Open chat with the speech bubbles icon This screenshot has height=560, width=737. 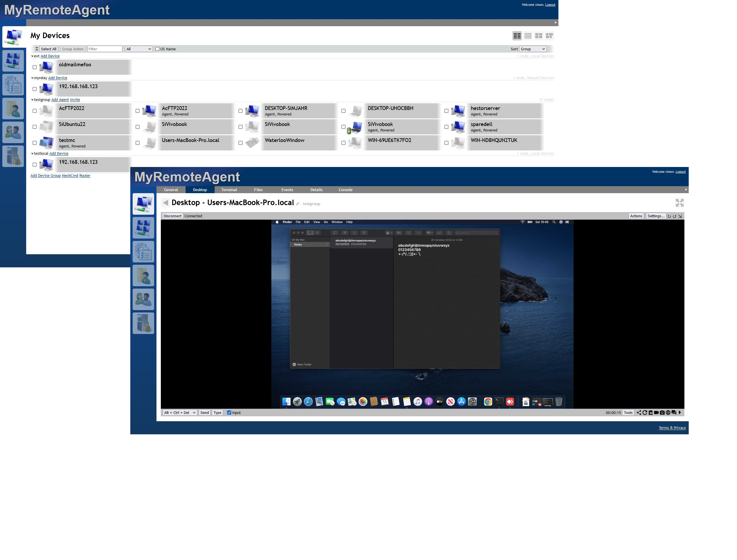pos(674,412)
